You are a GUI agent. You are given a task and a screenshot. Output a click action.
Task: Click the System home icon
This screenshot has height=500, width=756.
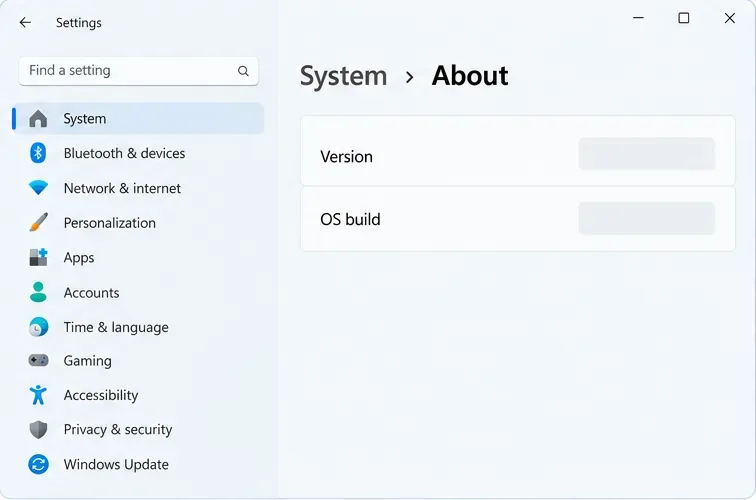click(x=38, y=119)
